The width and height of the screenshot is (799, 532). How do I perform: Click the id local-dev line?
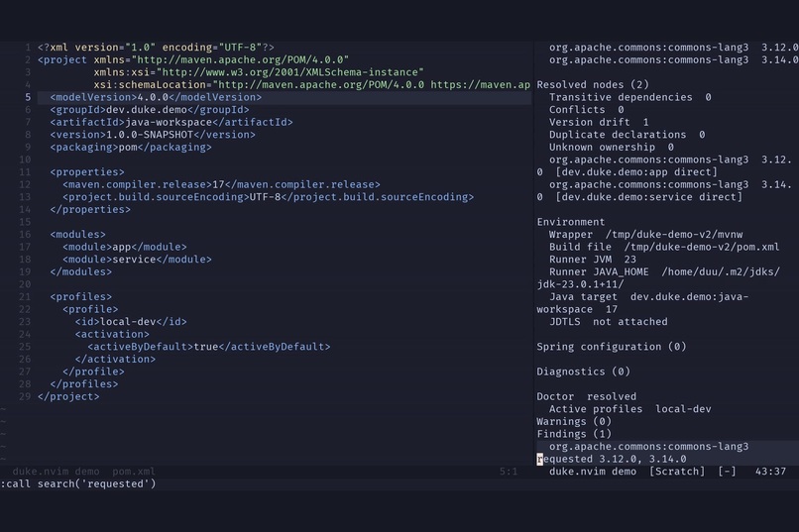131,322
